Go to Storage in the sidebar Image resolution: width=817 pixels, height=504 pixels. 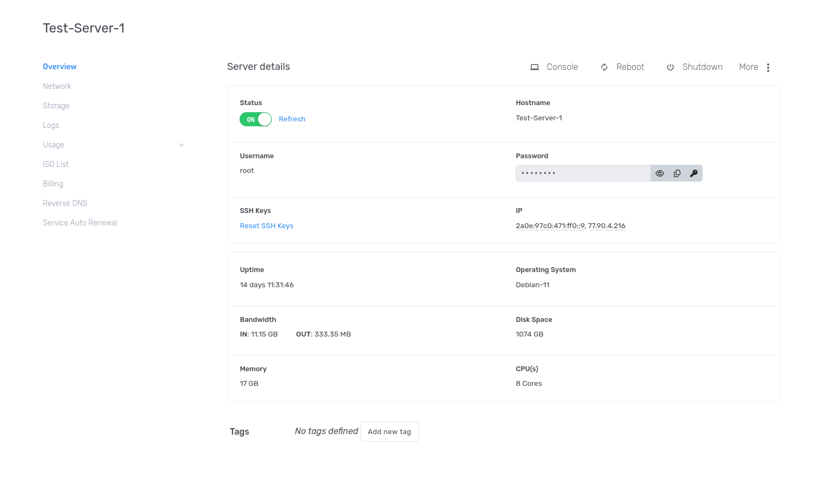pyautogui.click(x=56, y=106)
